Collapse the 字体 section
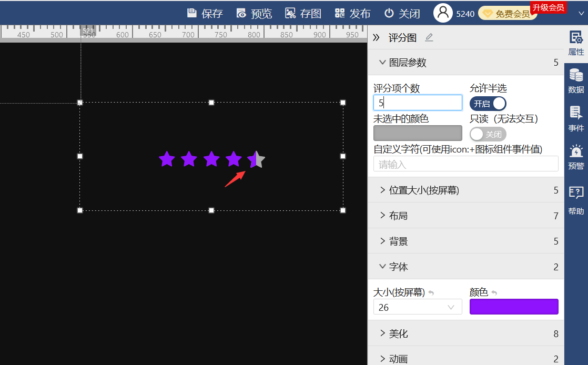 [466, 267]
